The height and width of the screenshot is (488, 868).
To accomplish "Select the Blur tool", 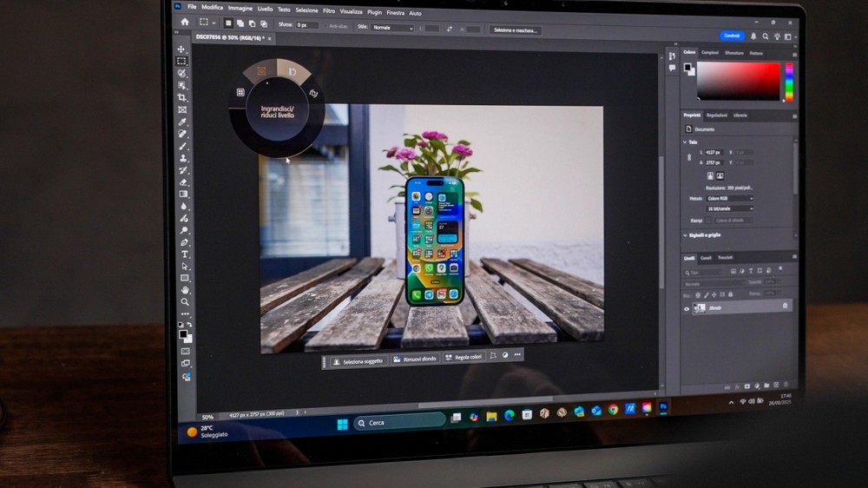I will click(x=184, y=206).
